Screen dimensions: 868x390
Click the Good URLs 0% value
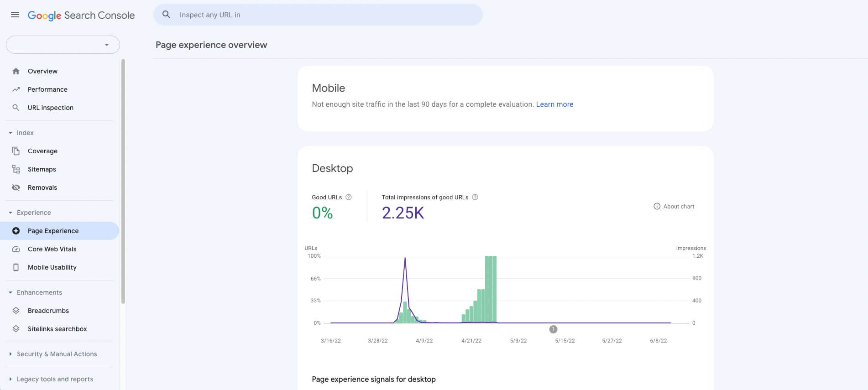pyautogui.click(x=322, y=213)
